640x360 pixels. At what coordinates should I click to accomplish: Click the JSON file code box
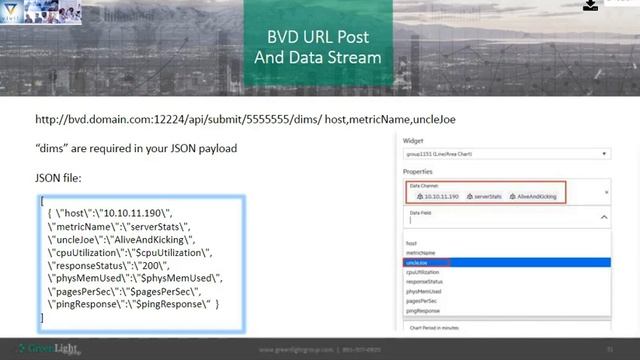tap(142, 264)
